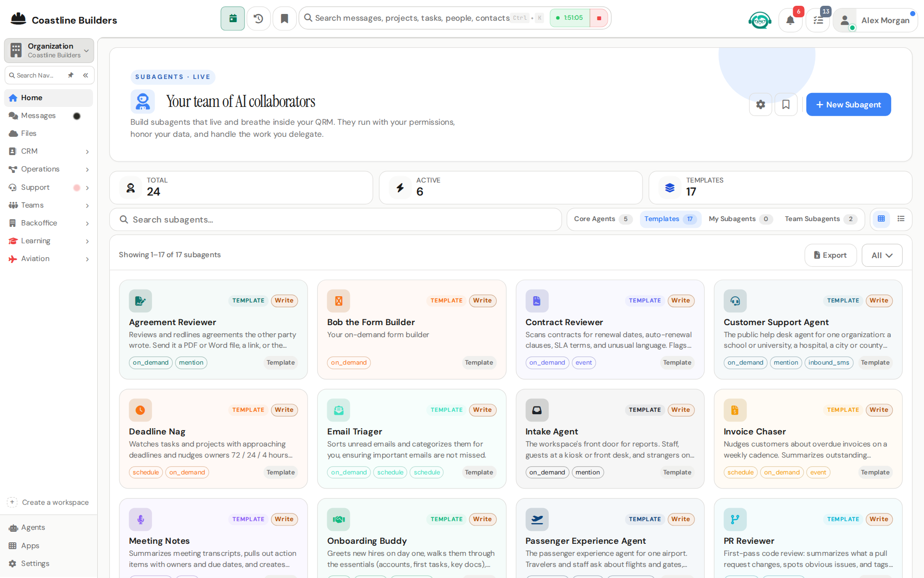Switch to grid view
Image resolution: width=924 pixels, height=578 pixels.
pos(881,219)
